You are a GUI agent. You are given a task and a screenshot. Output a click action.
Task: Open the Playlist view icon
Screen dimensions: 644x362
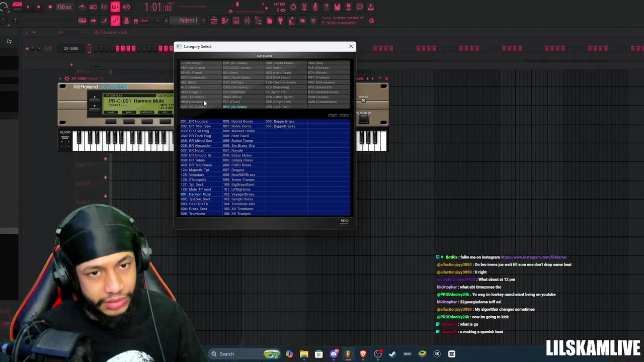tap(214, 21)
